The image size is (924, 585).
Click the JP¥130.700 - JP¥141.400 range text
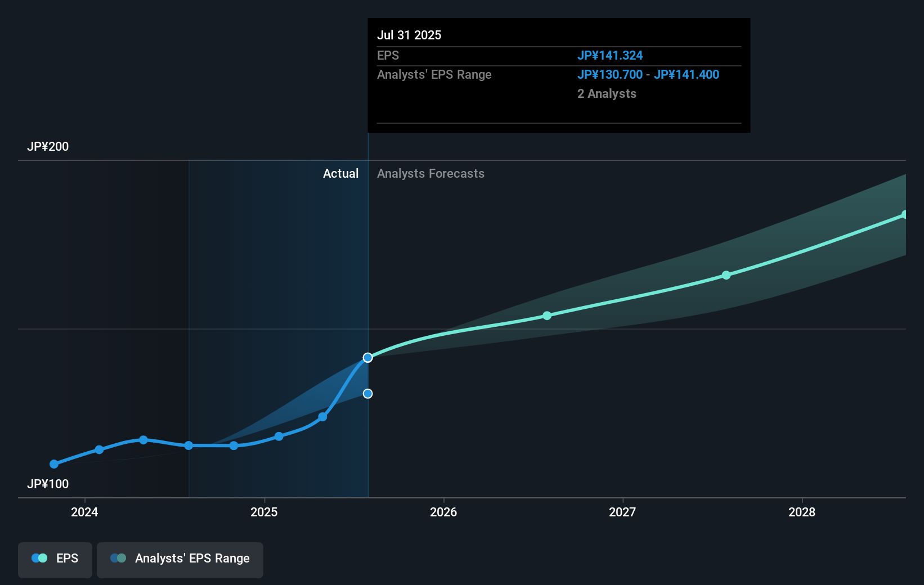tap(648, 74)
